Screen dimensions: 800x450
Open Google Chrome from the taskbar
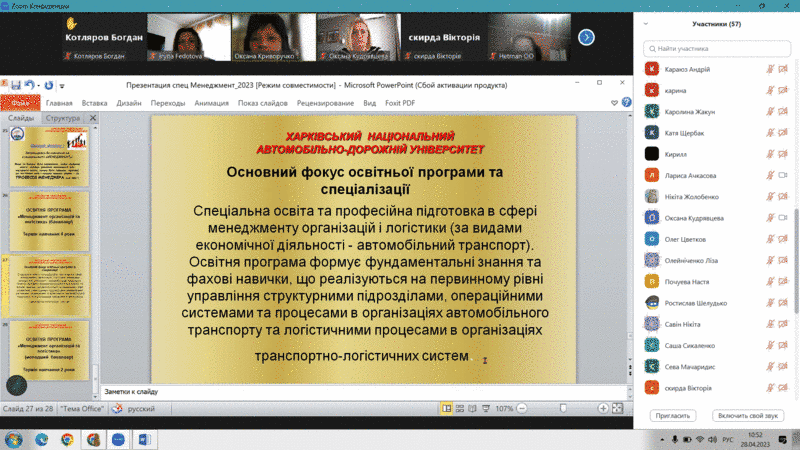[x=67, y=439]
